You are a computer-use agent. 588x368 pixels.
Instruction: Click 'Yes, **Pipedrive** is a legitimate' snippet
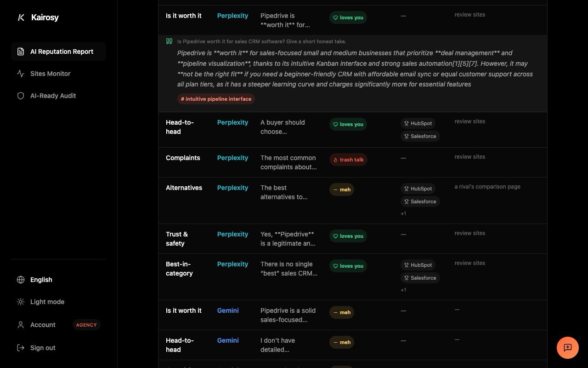pyautogui.click(x=288, y=239)
